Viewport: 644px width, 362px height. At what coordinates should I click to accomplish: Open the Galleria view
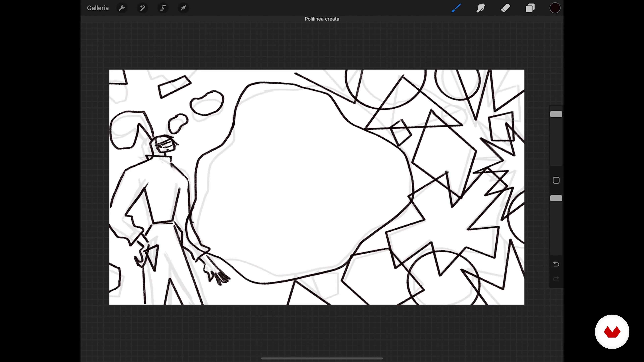pyautogui.click(x=98, y=8)
